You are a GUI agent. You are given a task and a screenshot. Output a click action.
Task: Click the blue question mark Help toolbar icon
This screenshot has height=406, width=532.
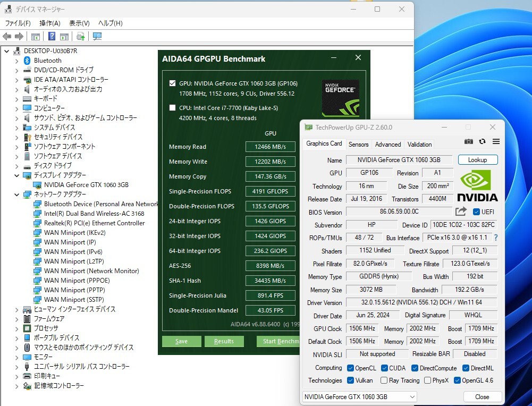52,36
